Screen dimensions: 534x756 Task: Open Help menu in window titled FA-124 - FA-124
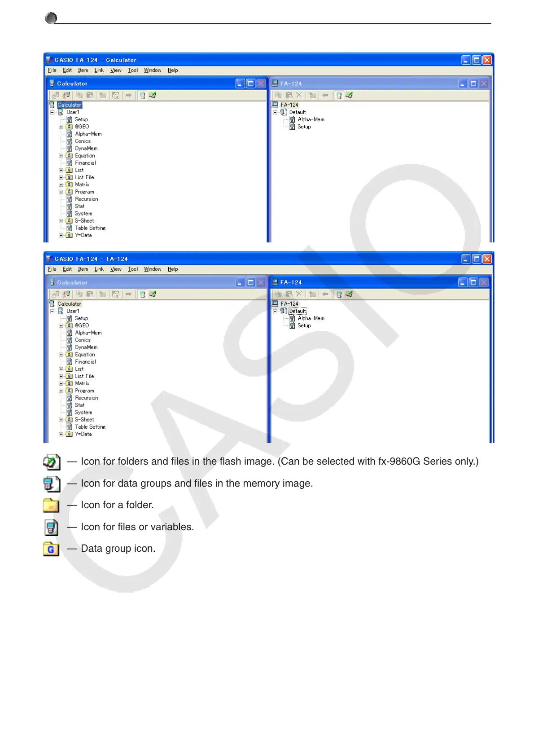(173, 269)
